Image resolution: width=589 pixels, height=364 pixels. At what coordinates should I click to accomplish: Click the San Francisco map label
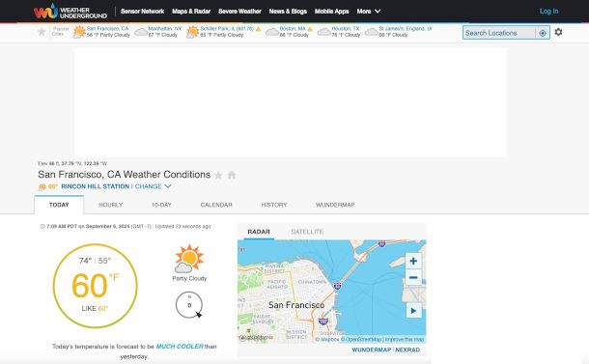point(296,305)
